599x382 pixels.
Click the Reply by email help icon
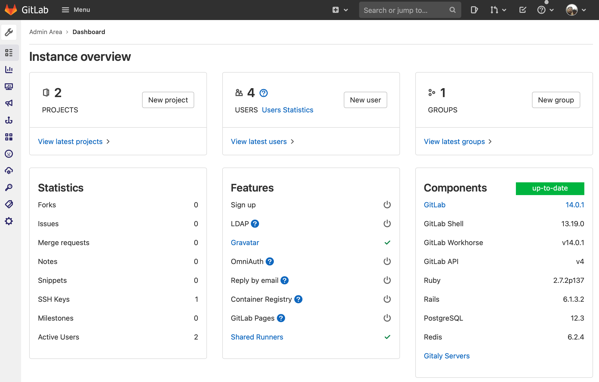(285, 280)
